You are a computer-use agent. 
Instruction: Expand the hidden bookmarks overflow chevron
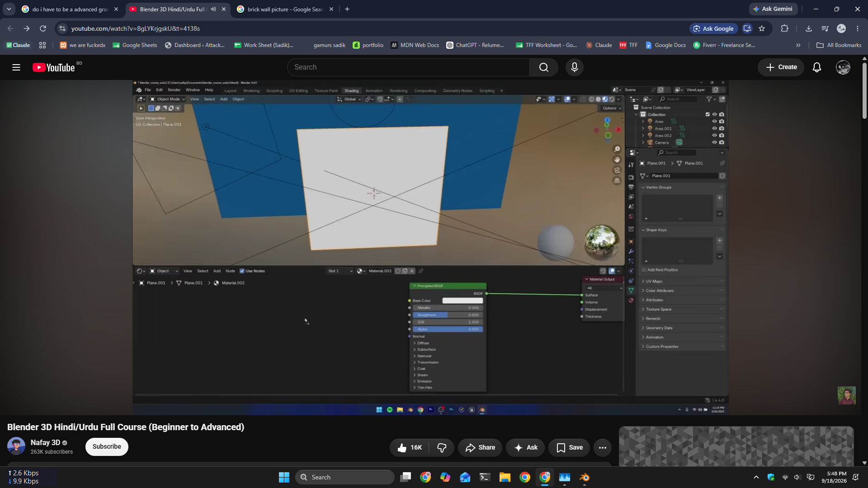coord(798,45)
